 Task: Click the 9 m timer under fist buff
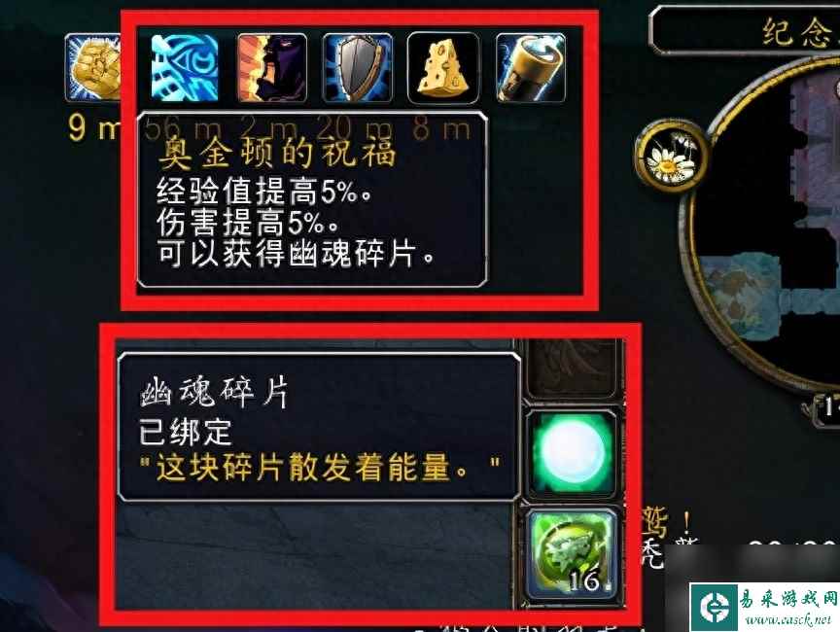point(93,128)
